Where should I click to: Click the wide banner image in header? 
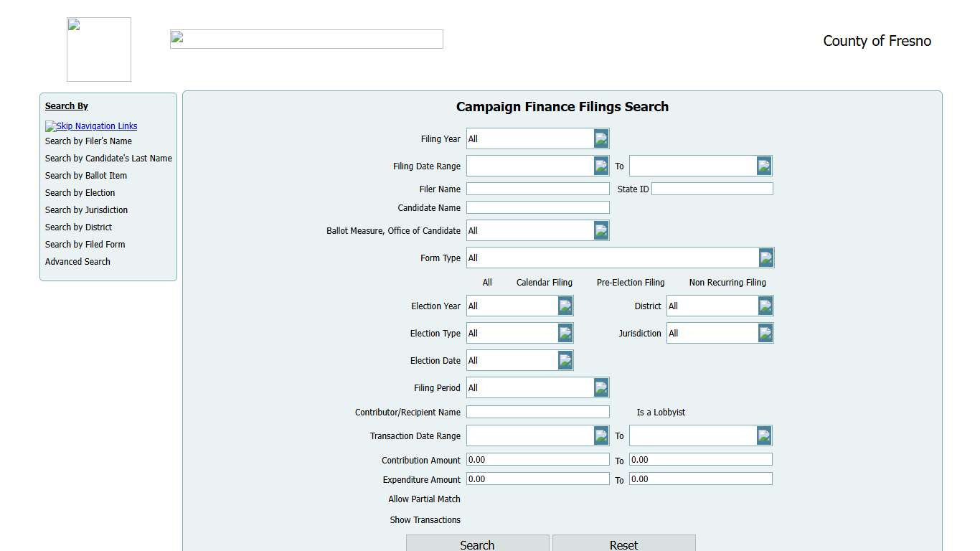point(306,39)
